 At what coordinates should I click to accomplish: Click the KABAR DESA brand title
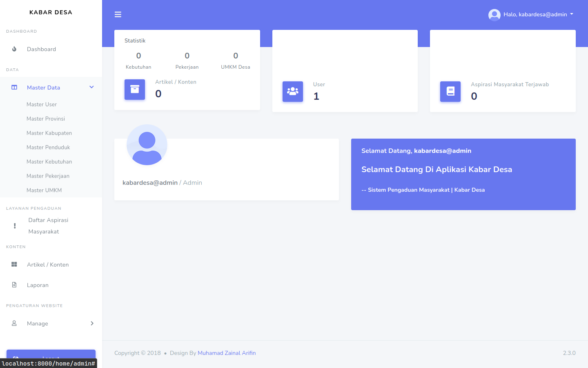click(x=51, y=12)
